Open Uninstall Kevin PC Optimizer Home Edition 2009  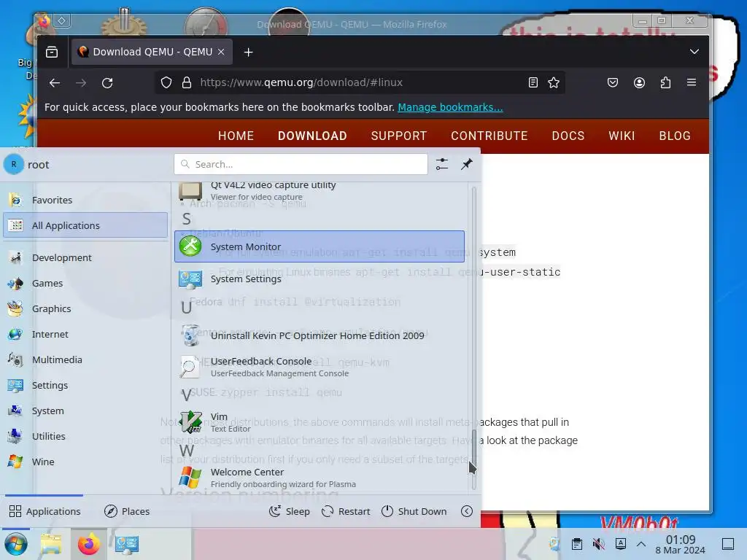coord(320,335)
